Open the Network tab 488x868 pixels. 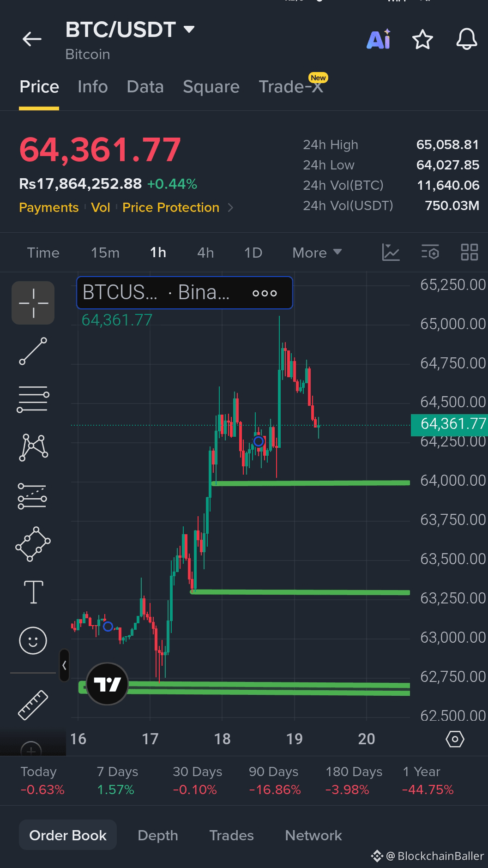pos(313,835)
